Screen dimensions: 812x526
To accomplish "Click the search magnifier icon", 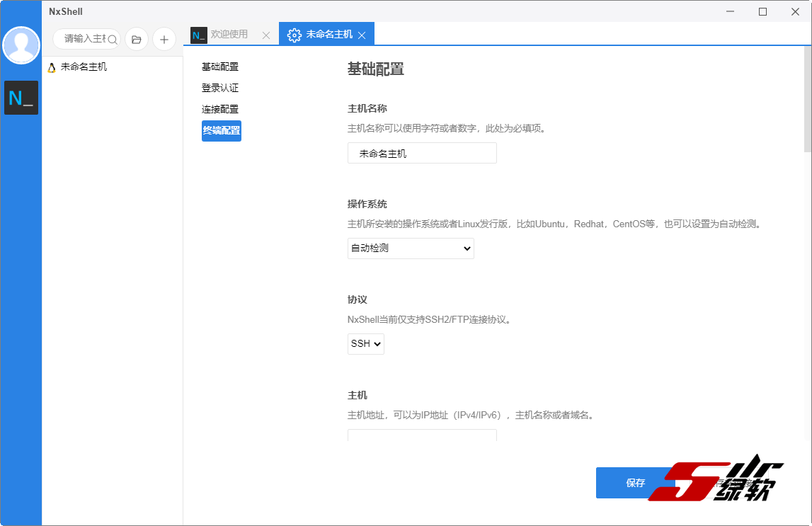I will tap(113, 39).
